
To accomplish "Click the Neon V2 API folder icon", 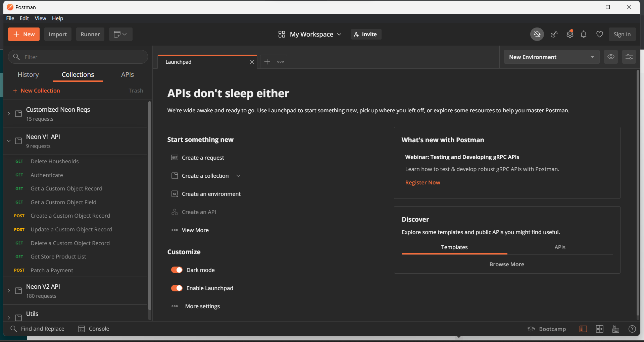I will tap(19, 291).
